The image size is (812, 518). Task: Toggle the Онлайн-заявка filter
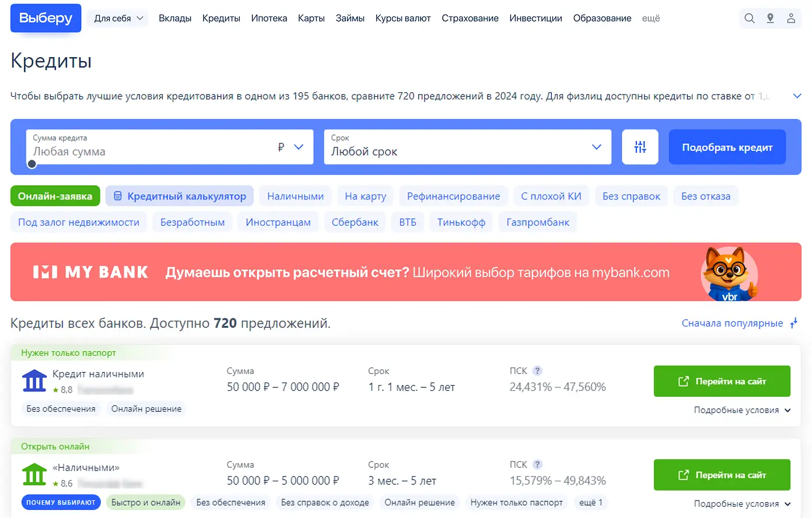click(x=55, y=196)
